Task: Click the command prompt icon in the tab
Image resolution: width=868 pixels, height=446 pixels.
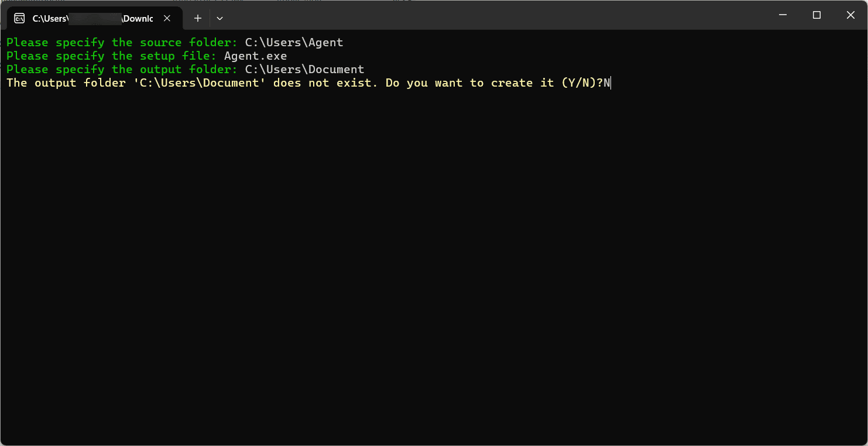Action: click(19, 18)
